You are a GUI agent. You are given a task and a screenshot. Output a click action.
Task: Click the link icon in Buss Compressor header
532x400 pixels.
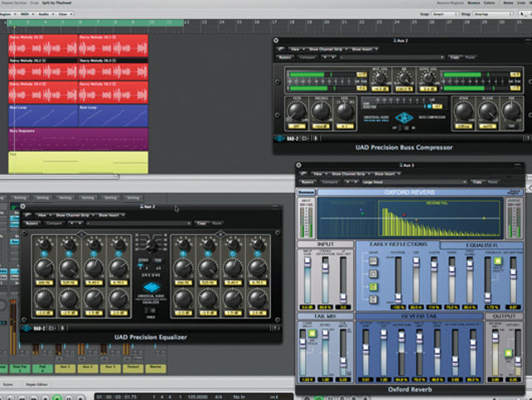point(281,49)
